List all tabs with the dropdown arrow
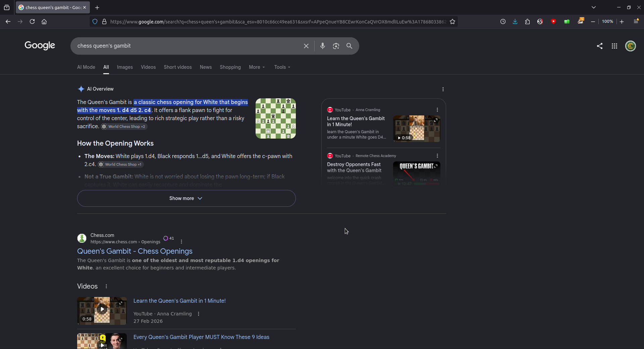Image resolution: width=644 pixels, height=349 pixels. pos(594,7)
